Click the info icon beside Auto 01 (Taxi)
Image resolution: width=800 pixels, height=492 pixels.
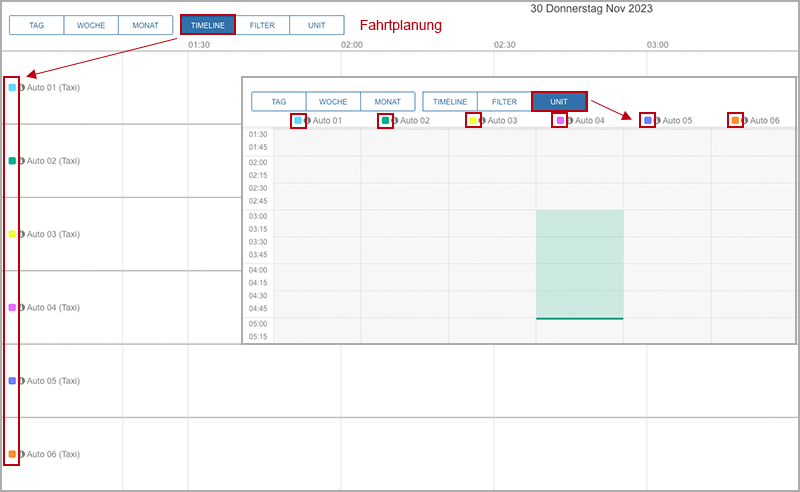(x=22, y=88)
